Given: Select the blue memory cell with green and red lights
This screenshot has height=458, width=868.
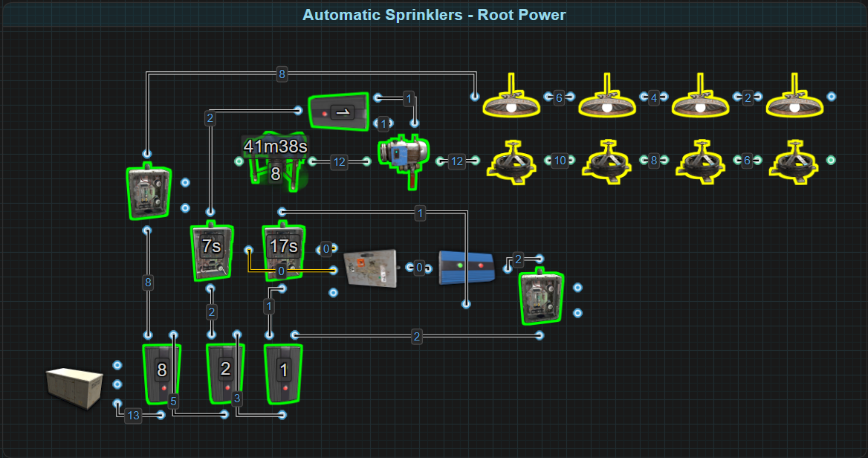Looking at the screenshot, I should (x=466, y=268).
